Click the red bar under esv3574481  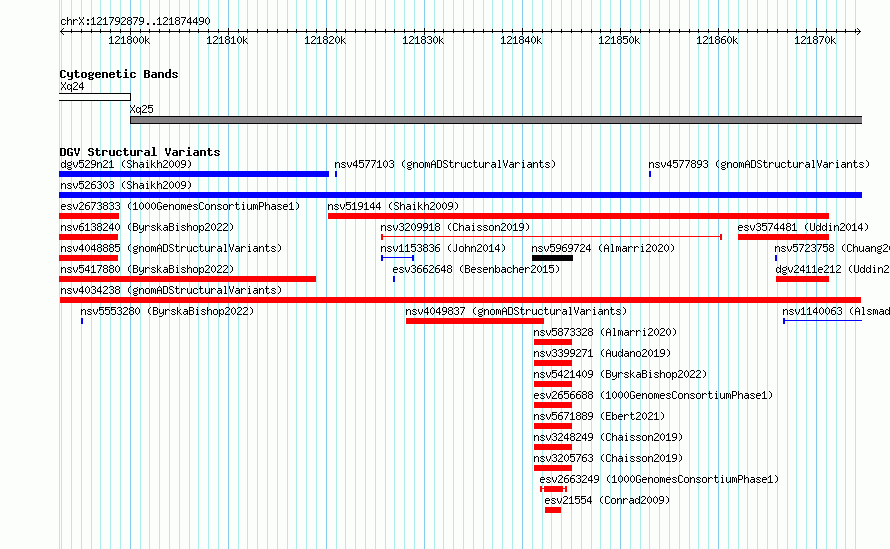(x=783, y=237)
